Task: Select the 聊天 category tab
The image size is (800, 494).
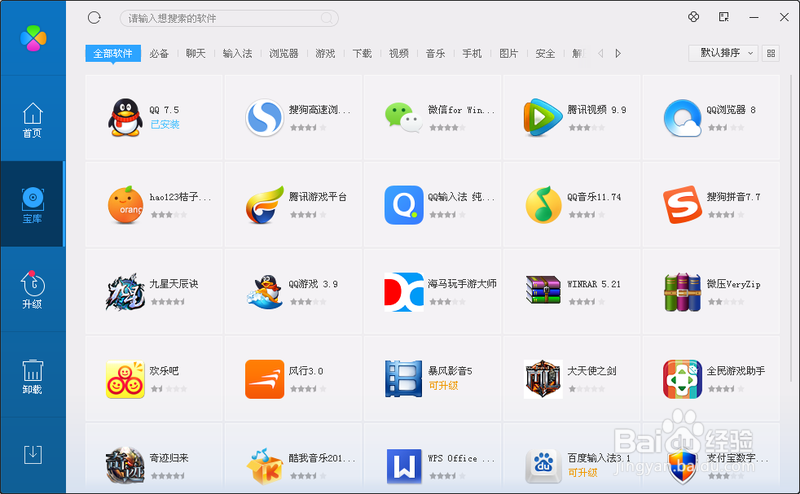Action: coord(196,53)
